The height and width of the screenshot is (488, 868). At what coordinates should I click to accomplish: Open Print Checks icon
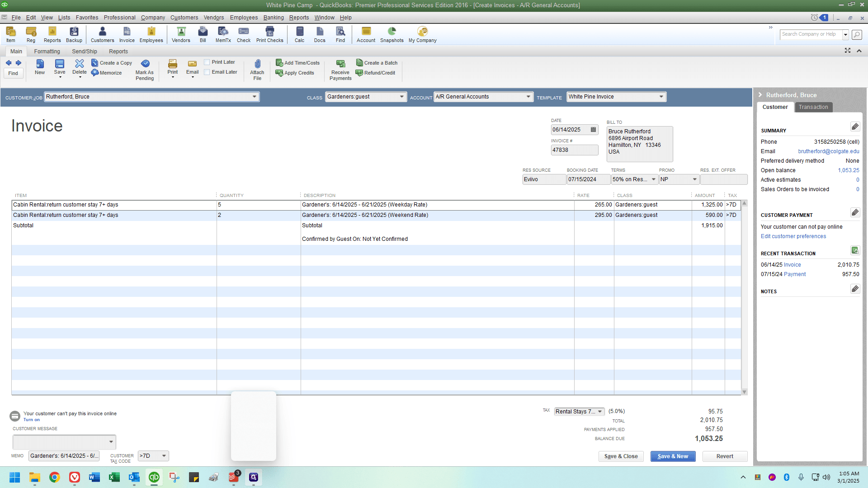point(270,34)
